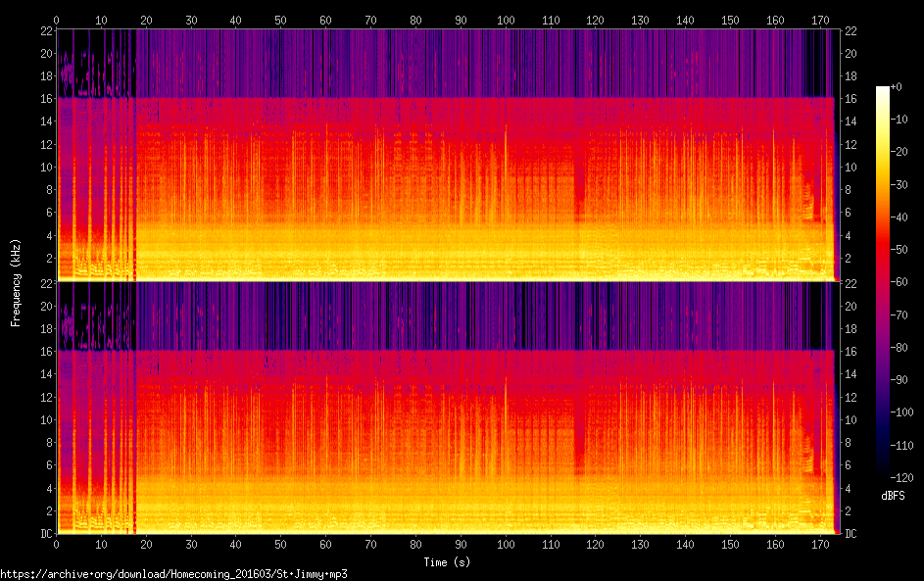
Task: Open the archive.org St-Jimmy.mp3 URL
Action: 174,574
